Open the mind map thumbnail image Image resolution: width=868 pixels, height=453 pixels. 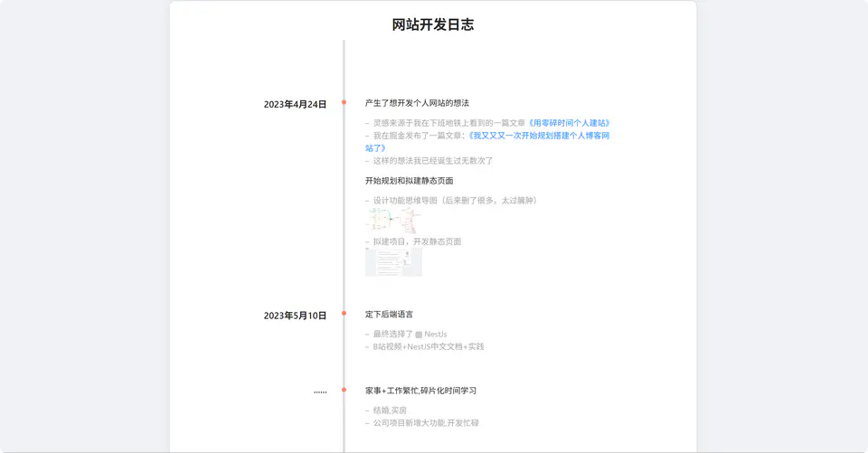click(393, 221)
